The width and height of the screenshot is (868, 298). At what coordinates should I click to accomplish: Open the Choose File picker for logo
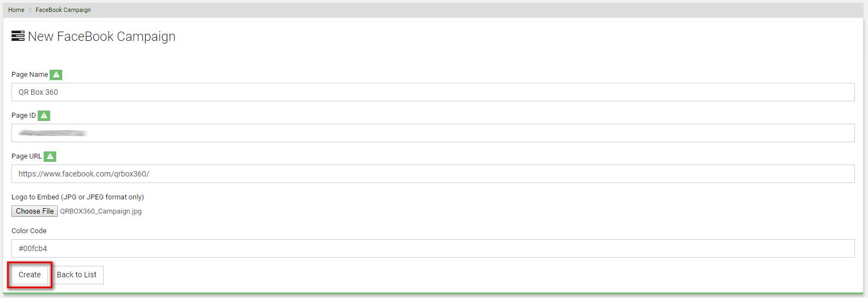click(34, 211)
